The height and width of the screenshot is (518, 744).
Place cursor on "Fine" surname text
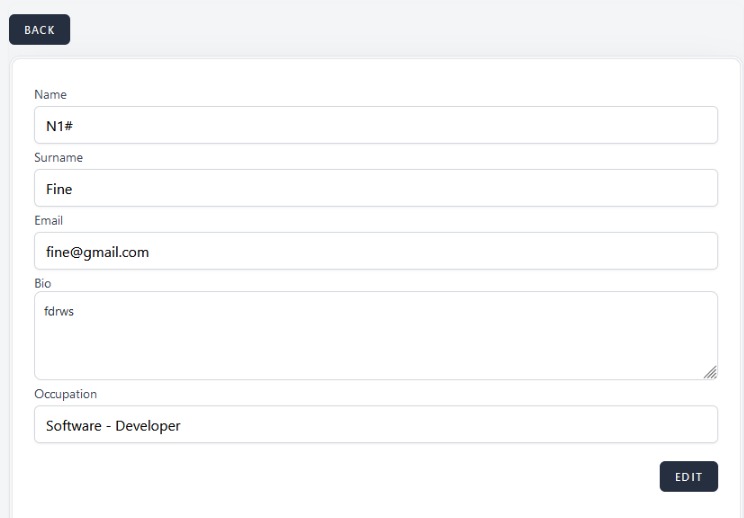(59, 189)
